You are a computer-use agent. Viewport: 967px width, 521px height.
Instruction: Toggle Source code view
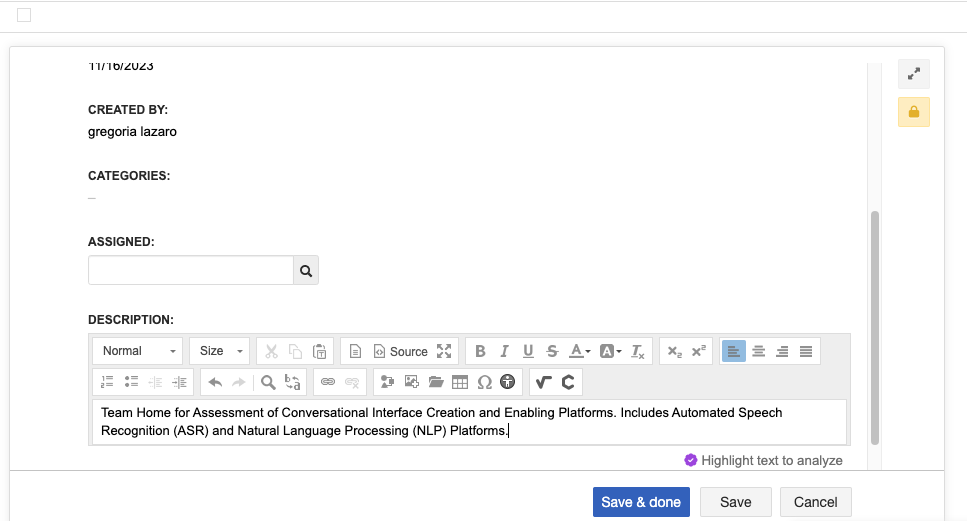400,351
